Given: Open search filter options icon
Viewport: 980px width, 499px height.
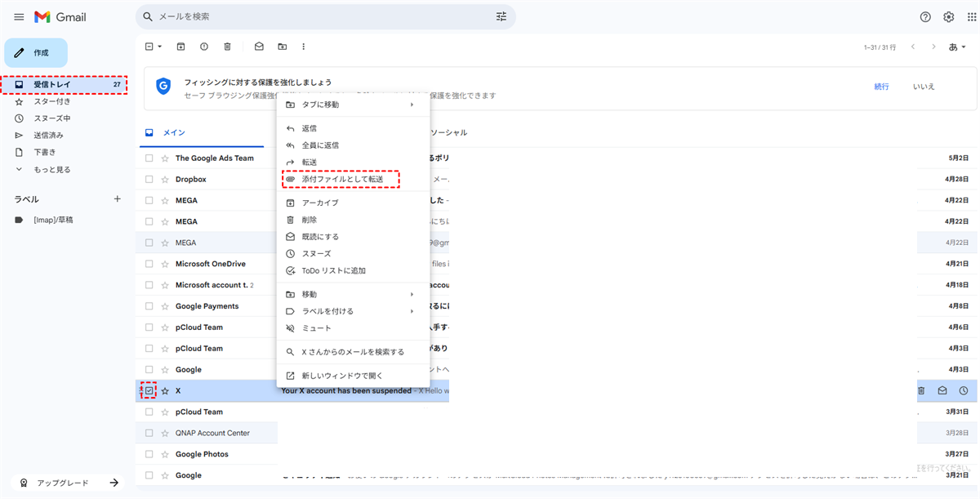Looking at the screenshot, I should tap(501, 16).
